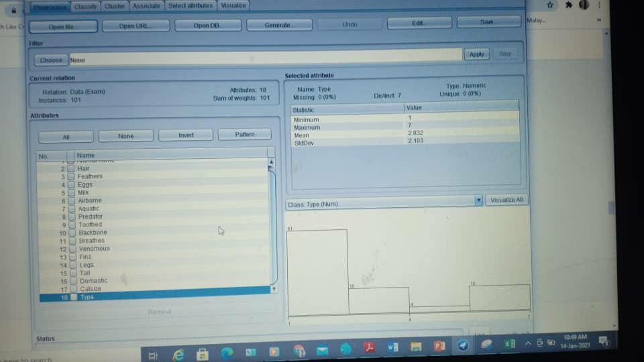Viewport: 644px width, 362px height.
Task: Switch to Microsoft Word on taskbar
Action: (392, 347)
